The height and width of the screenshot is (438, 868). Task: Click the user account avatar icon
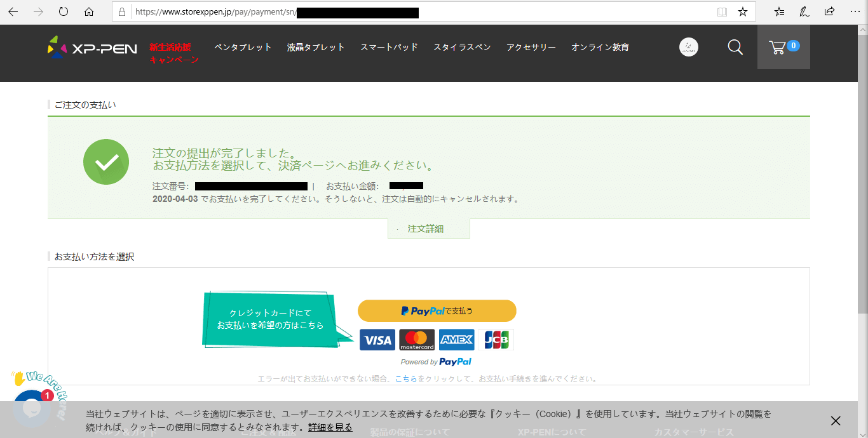(x=689, y=47)
